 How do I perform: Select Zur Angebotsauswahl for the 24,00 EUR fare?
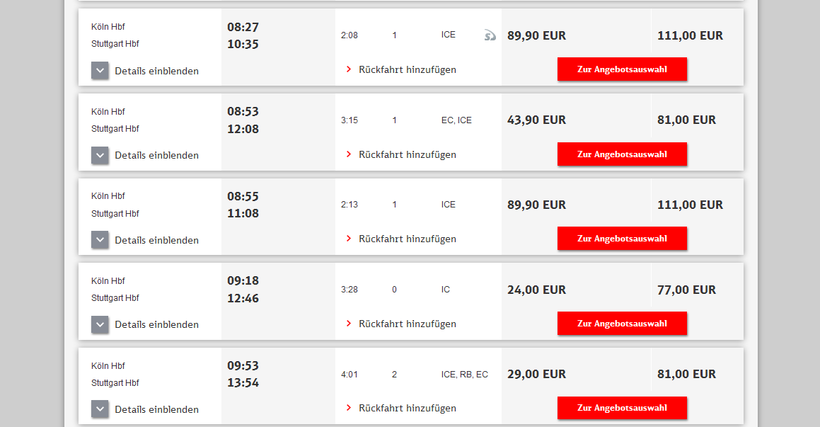622,323
